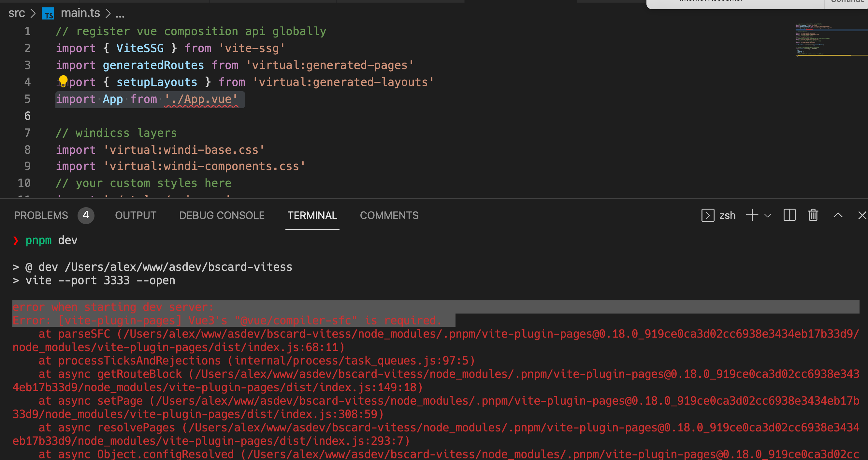Kill the terminal with the trash icon

(813, 215)
